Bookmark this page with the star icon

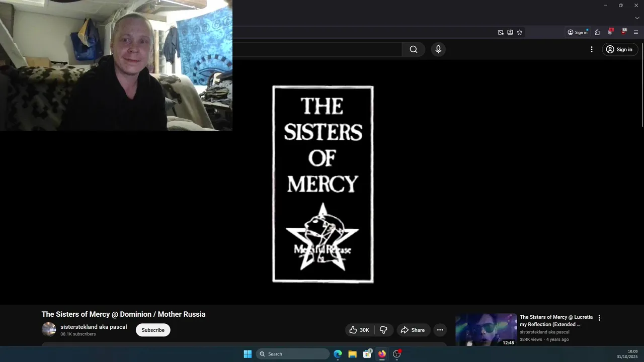point(520,32)
